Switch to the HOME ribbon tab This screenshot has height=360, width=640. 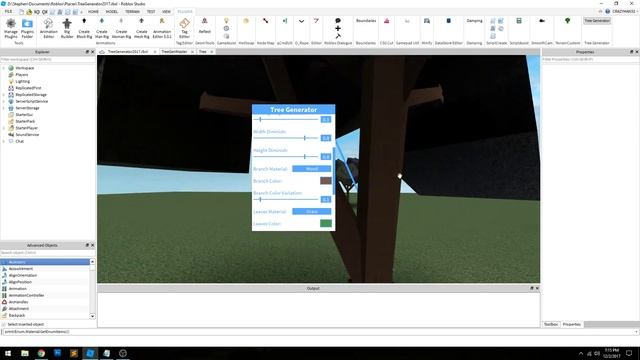coord(93,11)
